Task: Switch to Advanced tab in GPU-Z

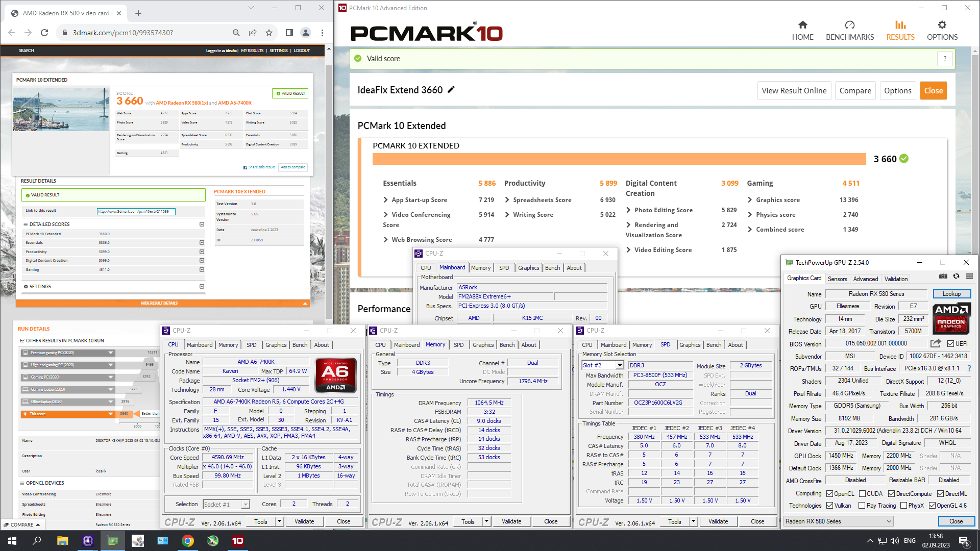Action: click(866, 279)
